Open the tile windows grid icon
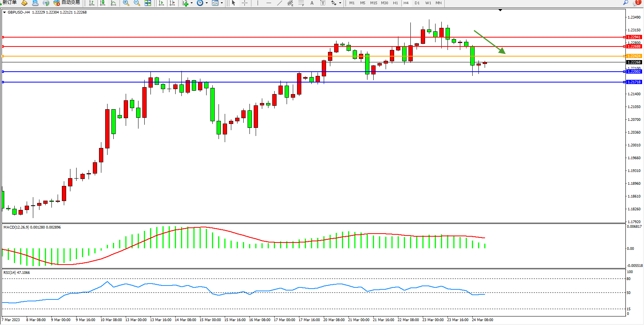Image resolution: width=644 pixels, height=325 pixels. tap(148, 3)
